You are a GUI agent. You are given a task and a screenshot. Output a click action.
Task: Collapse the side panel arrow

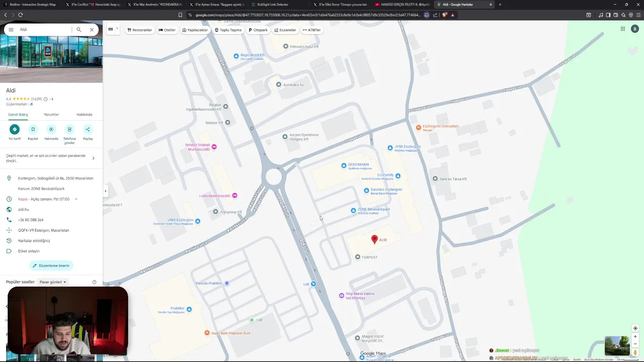[105, 191]
